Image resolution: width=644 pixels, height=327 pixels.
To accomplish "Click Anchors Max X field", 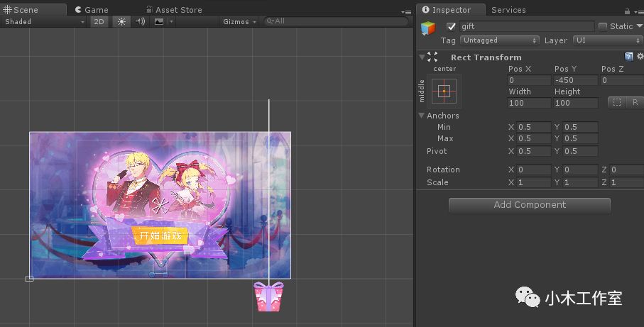I will pos(533,139).
